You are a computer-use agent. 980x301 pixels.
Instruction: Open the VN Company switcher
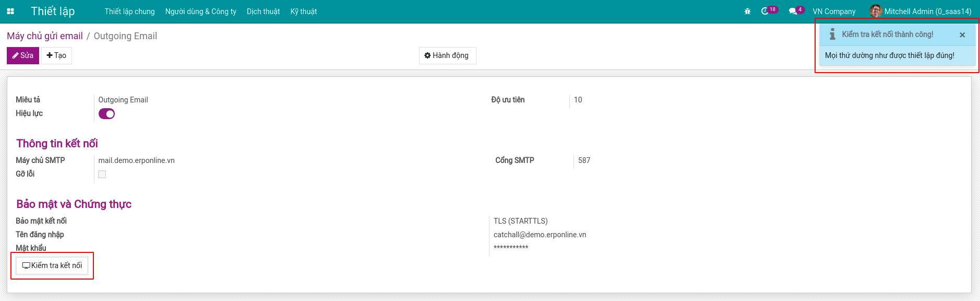pos(834,11)
